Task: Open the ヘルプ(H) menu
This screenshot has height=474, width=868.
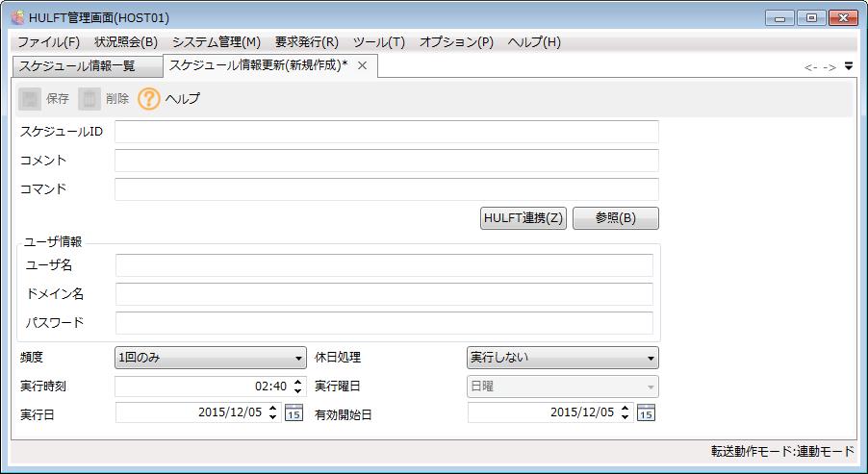Action: (534, 42)
